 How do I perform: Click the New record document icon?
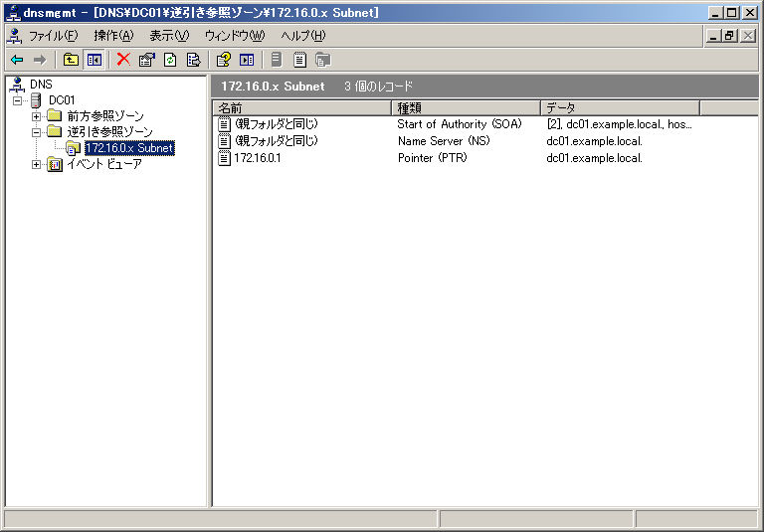[x=299, y=60]
